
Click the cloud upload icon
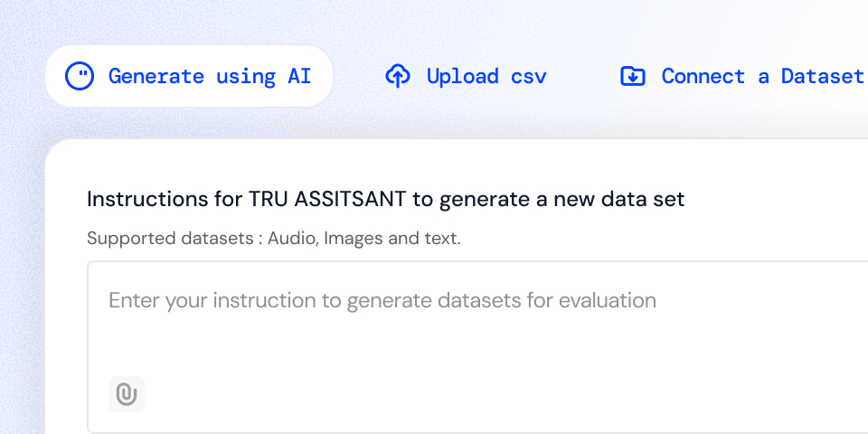click(397, 76)
